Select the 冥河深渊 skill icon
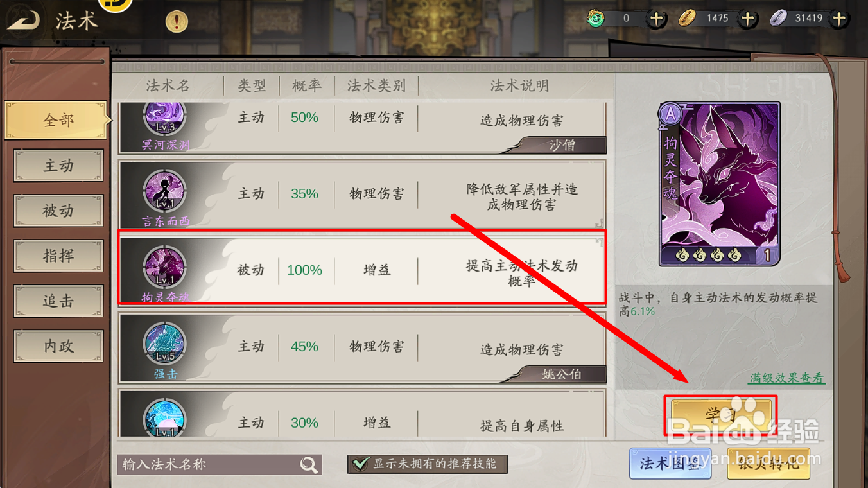This screenshot has height=488, width=868. click(165, 119)
